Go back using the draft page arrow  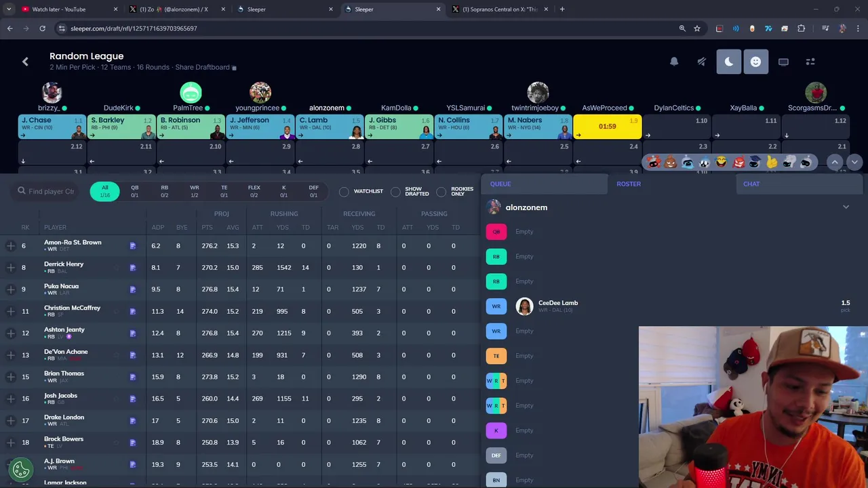click(25, 62)
